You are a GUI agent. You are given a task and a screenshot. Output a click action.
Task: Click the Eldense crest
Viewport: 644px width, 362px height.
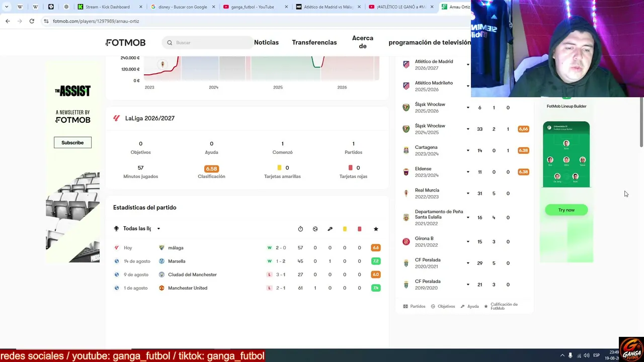(x=406, y=172)
